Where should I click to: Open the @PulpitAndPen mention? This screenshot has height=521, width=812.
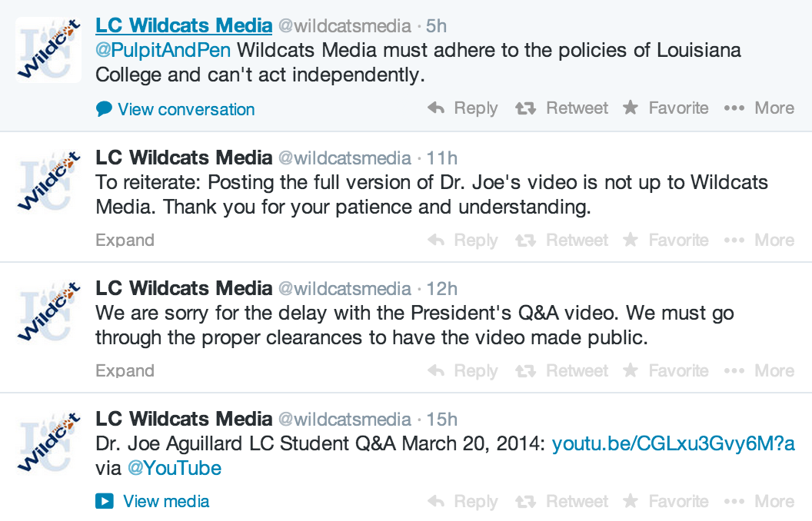click(x=163, y=50)
